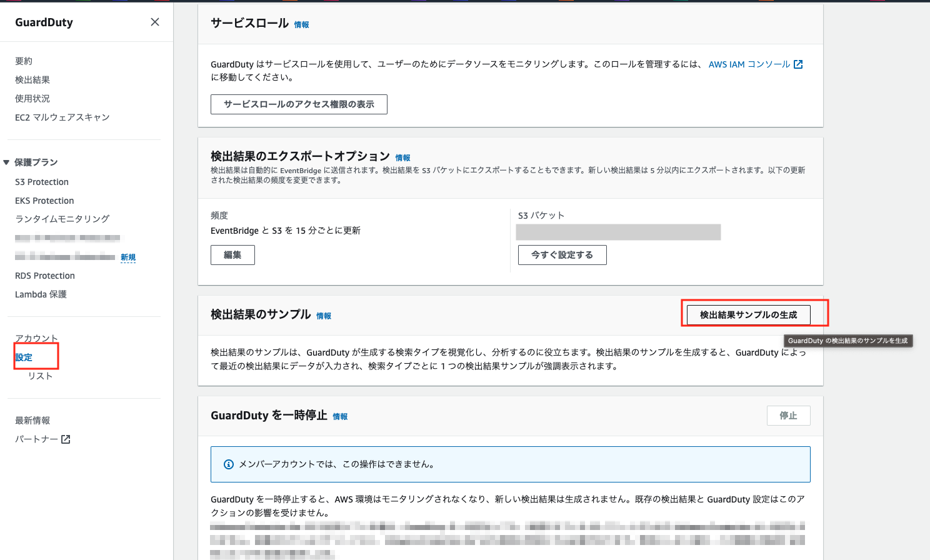
Task: Open 情報 link beside GuardDuty を一時停止
Action: coord(340,417)
